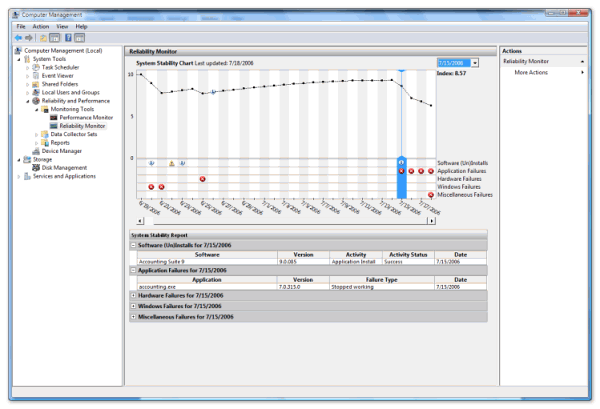
Task: Open the Action menu
Action: click(40, 26)
